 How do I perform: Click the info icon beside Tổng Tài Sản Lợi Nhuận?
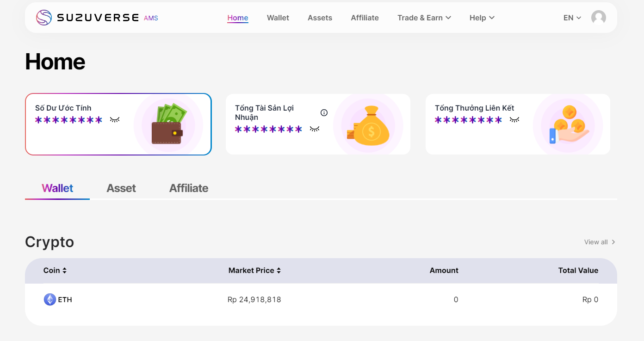[324, 112]
